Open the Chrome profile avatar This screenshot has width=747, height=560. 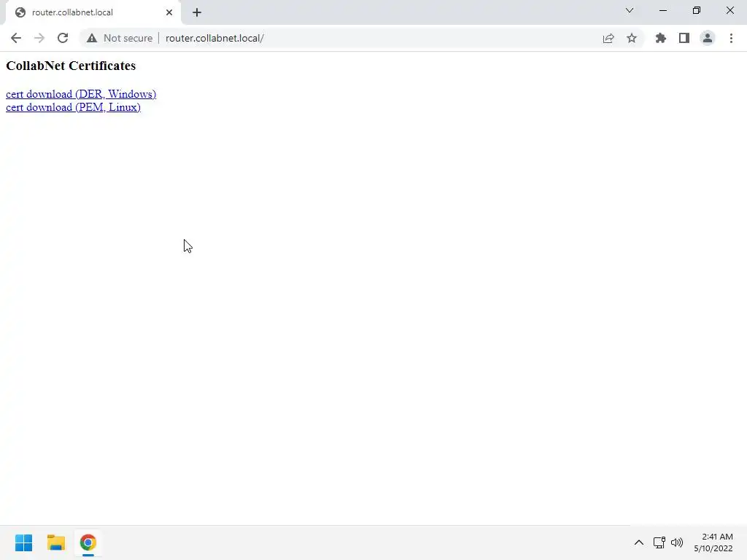pos(708,38)
